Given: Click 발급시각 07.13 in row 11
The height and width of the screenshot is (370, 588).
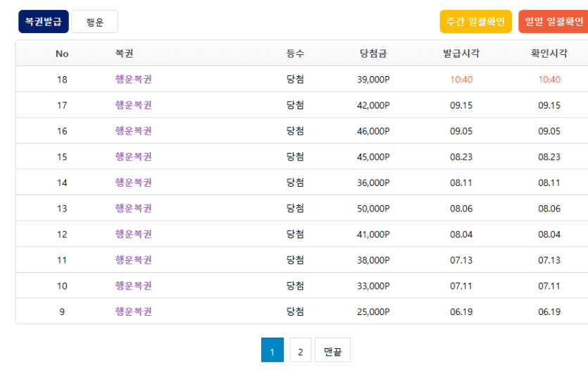Looking at the screenshot, I should [461, 261].
